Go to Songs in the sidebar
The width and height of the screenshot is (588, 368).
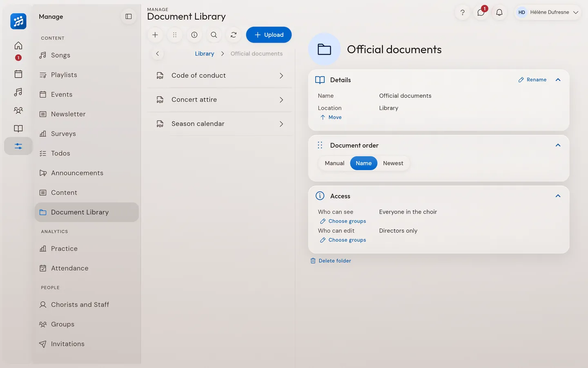click(x=87, y=55)
